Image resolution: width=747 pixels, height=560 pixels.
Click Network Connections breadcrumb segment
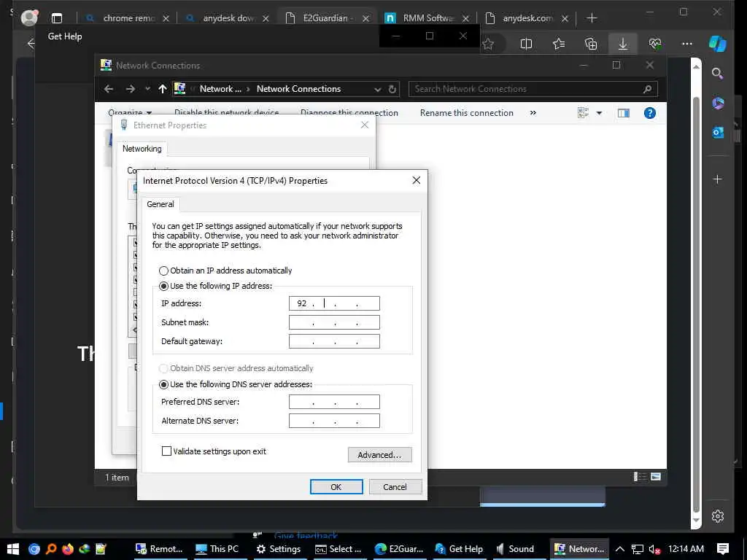pos(298,89)
